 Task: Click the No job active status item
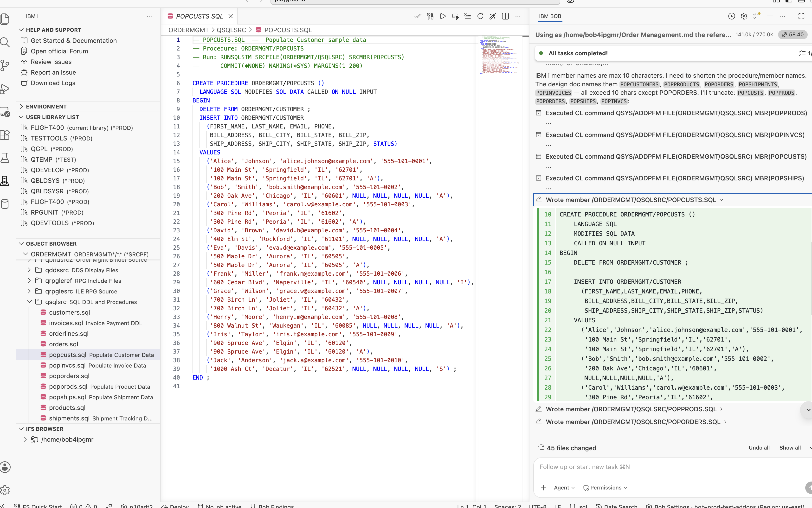pyautogui.click(x=219, y=506)
